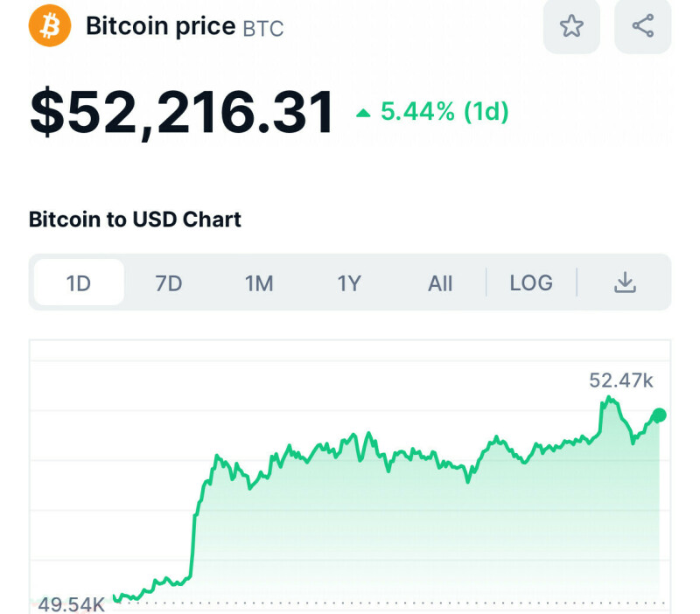Add Bitcoin to favorites with the star
Screen dimensions: 700x614
tap(571, 26)
